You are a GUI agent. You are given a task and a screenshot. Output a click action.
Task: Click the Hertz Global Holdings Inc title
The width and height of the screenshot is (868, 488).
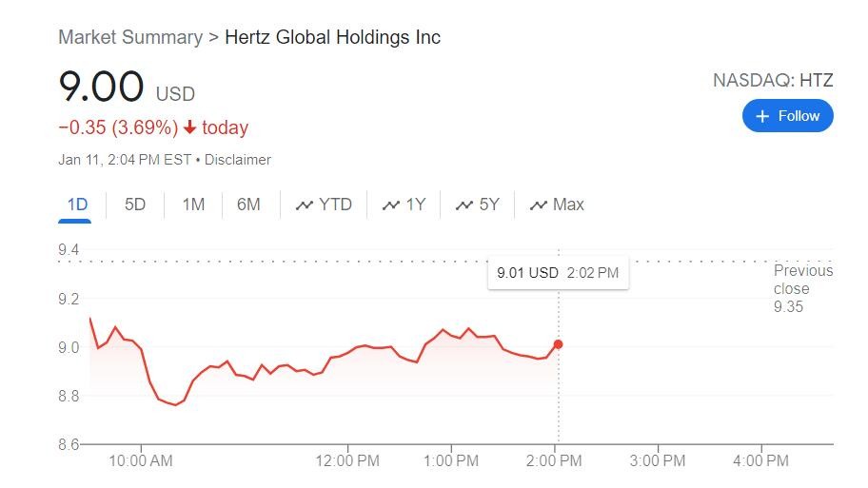coord(333,37)
